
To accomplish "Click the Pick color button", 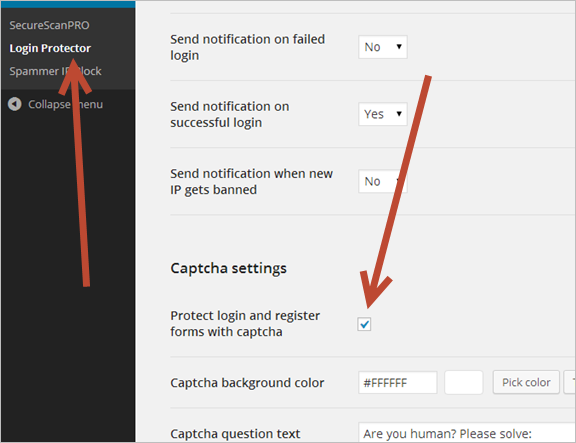I will [526, 382].
